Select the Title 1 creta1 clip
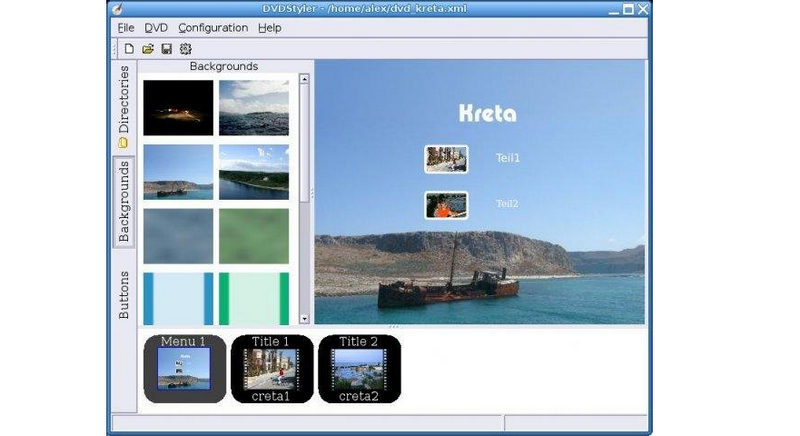800x436 pixels. pyautogui.click(x=272, y=369)
